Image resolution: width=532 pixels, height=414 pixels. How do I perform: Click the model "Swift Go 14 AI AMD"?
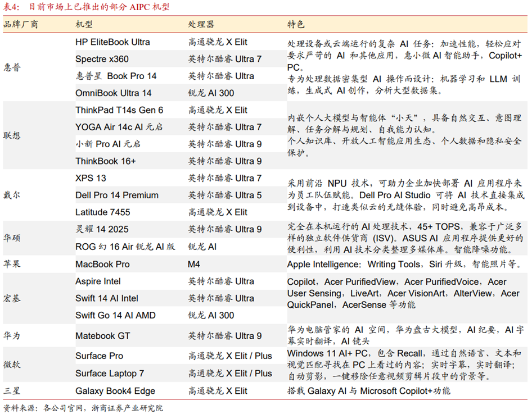[115, 315]
